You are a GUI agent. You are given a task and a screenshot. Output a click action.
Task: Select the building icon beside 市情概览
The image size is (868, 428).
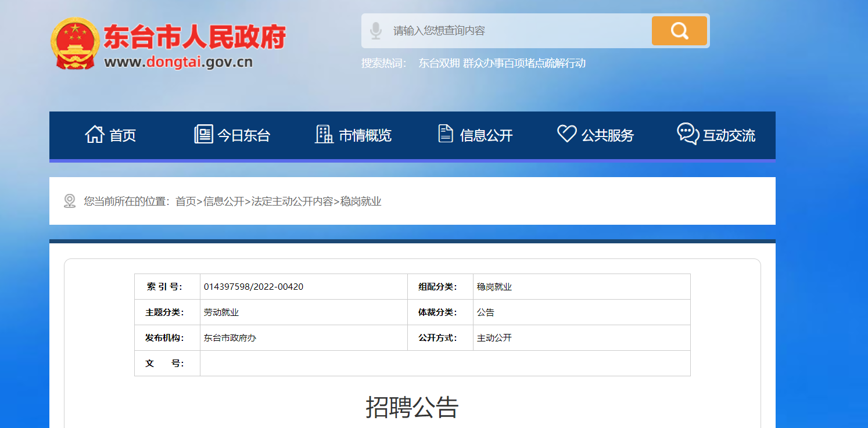324,134
